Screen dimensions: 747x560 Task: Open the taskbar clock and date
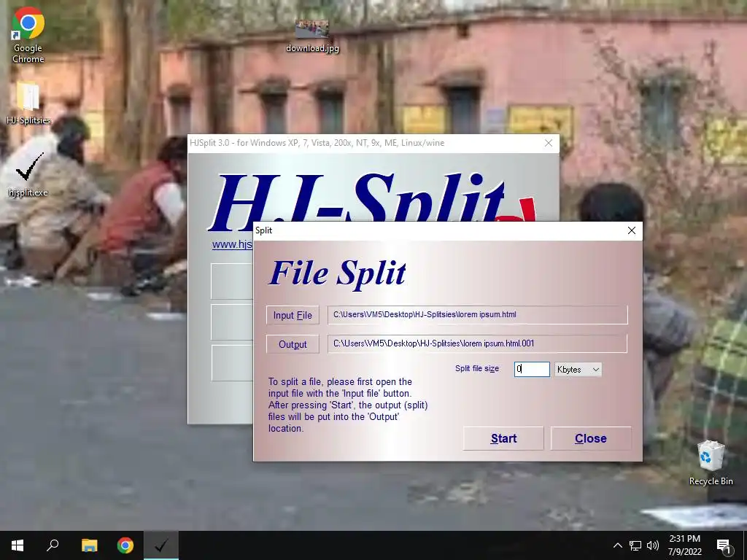click(x=684, y=545)
